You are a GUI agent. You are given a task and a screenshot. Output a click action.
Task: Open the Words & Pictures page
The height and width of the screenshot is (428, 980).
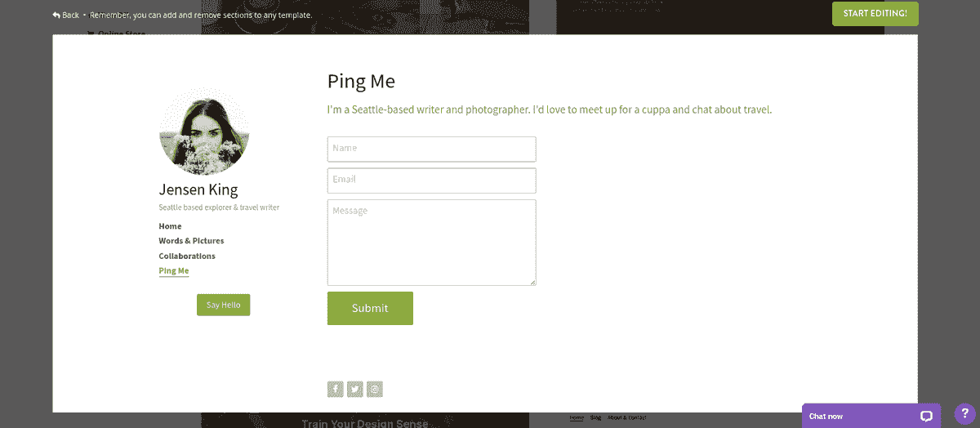tap(191, 241)
